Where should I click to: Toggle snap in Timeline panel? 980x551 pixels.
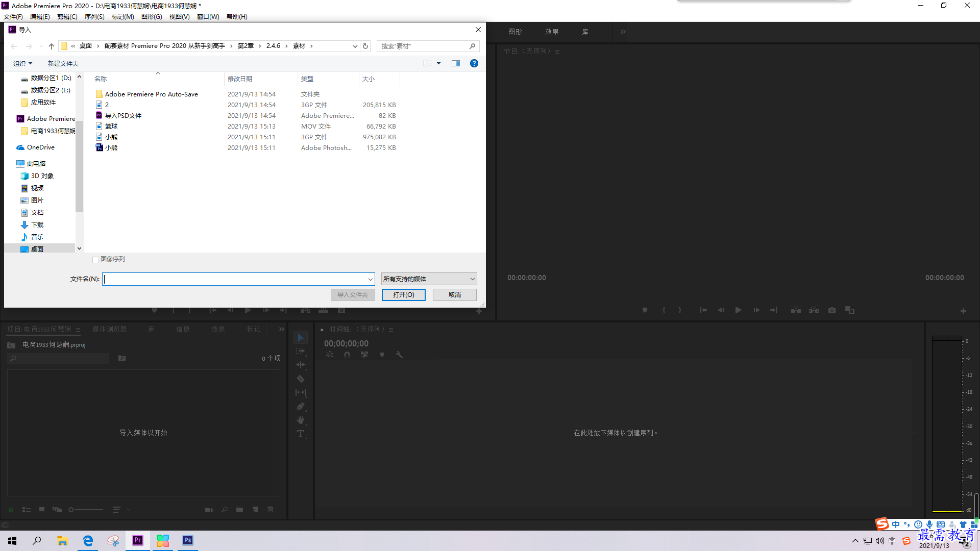pyautogui.click(x=347, y=355)
